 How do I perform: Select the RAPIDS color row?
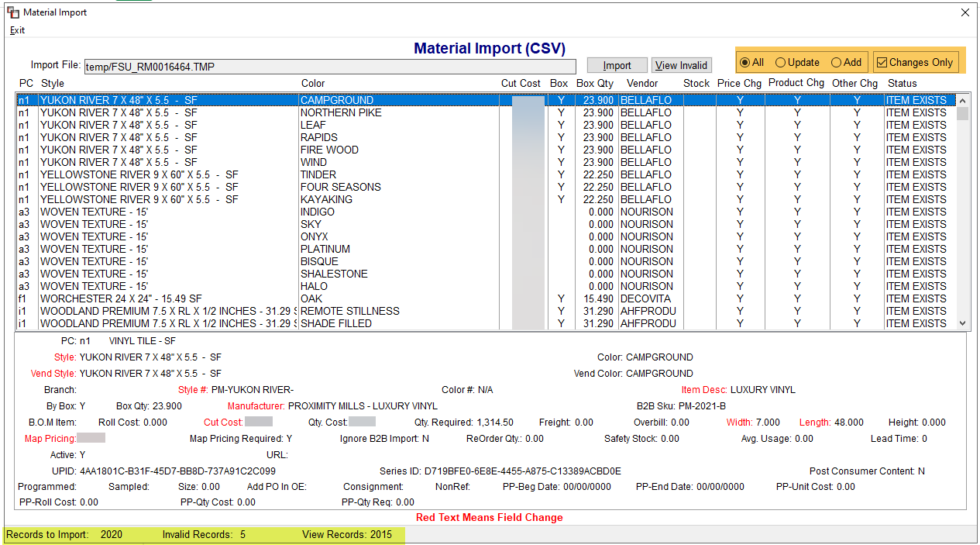[486, 137]
